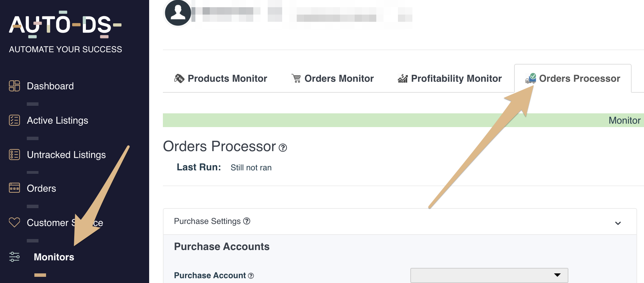
Task: Click the Purchase Settings help icon
Action: click(x=247, y=221)
